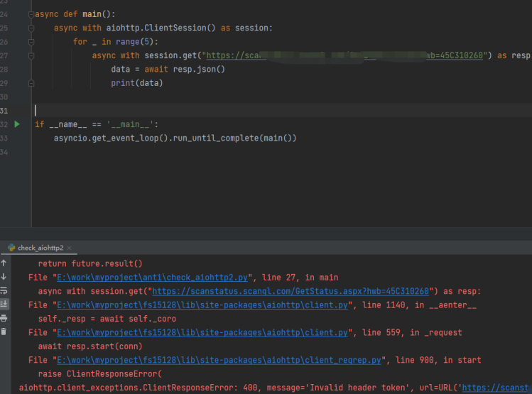
Task: Toggle soft-wrap in the run console
Action: coord(4,290)
